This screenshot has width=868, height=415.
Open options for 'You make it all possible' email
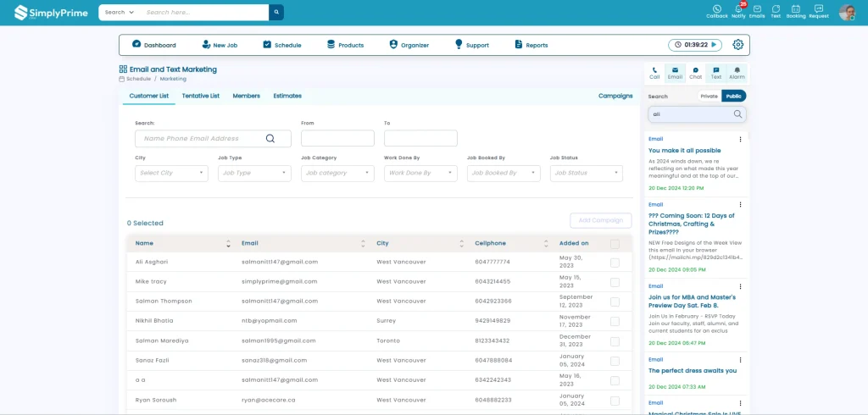740,140
